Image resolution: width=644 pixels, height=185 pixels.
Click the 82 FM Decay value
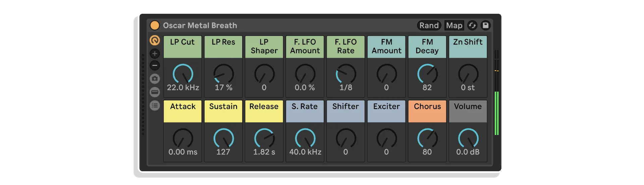point(427,88)
